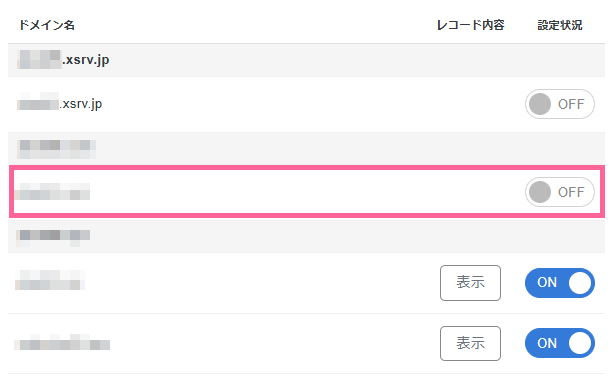Turn on the toggle for the .xsrv.jp subdomain row
This screenshot has width=611, height=390.
point(560,104)
